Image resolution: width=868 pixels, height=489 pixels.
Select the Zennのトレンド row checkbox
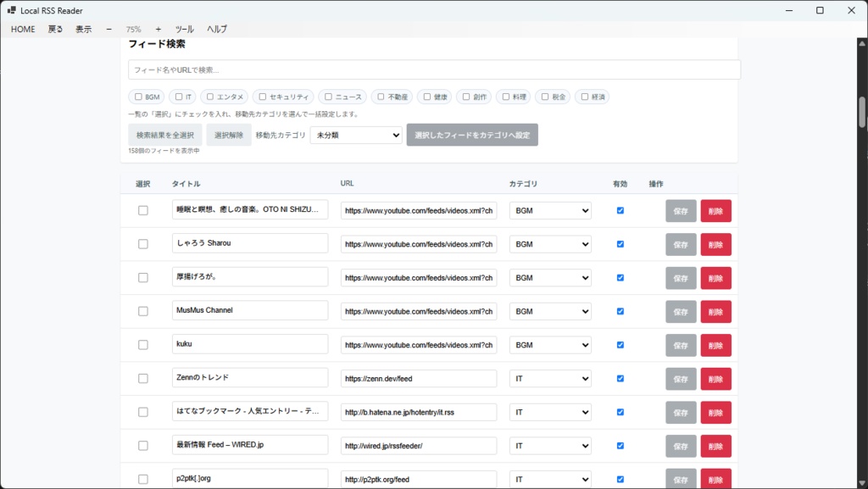click(x=142, y=378)
